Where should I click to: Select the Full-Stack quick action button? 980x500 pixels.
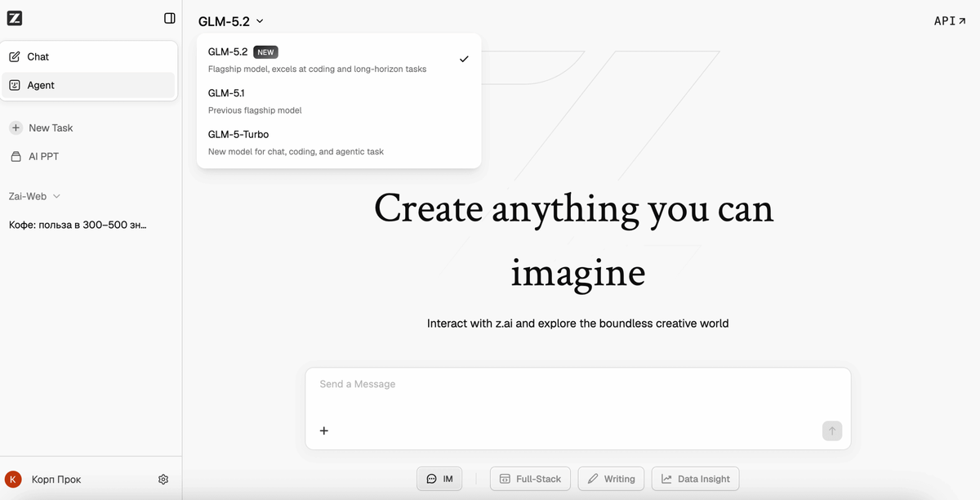pyautogui.click(x=530, y=479)
